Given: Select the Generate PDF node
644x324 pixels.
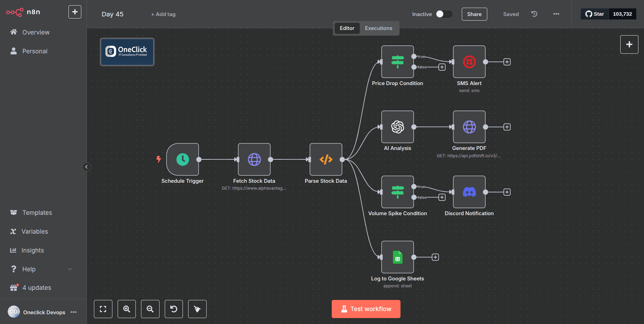Looking at the screenshot, I should coord(469,127).
